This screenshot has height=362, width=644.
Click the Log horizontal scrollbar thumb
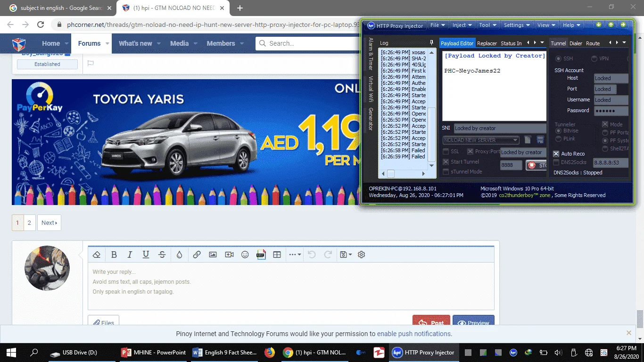coord(390,173)
